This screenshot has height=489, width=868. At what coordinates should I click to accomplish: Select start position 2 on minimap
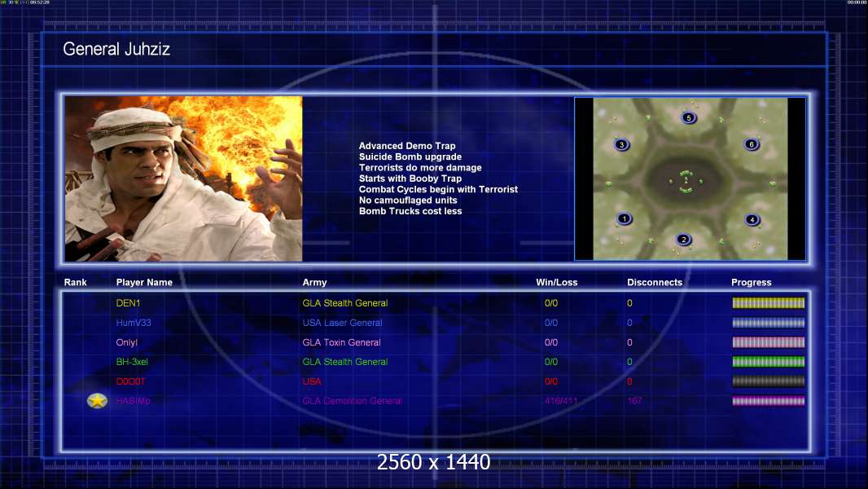pyautogui.click(x=684, y=240)
